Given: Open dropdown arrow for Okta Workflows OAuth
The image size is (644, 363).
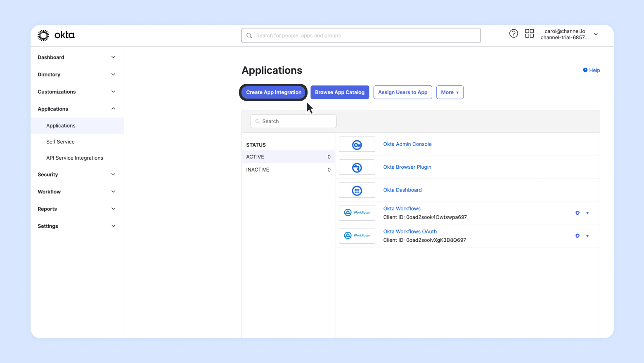Looking at the screenshot, I should click(587, 236).
